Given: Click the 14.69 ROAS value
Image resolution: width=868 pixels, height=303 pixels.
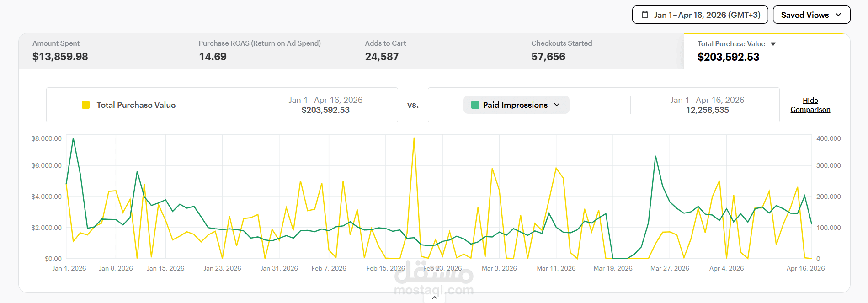Looking at the screenshot, I should pos(213,57).
